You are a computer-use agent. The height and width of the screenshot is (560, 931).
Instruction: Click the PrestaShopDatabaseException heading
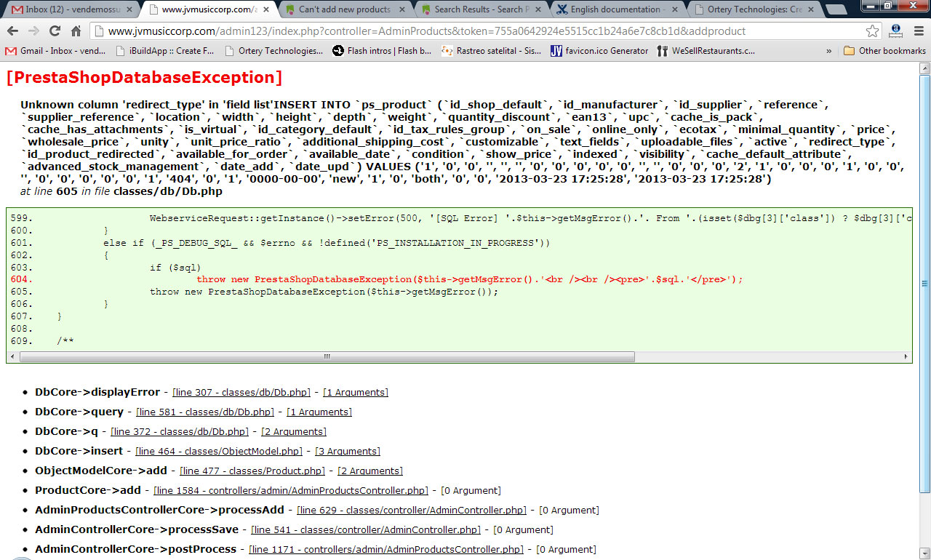144,78
